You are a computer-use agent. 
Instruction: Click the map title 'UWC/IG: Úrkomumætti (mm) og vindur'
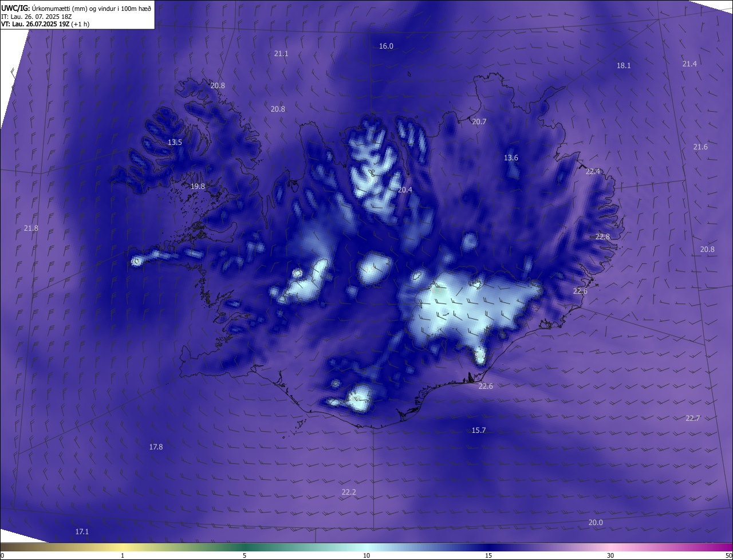pos(76,8)
